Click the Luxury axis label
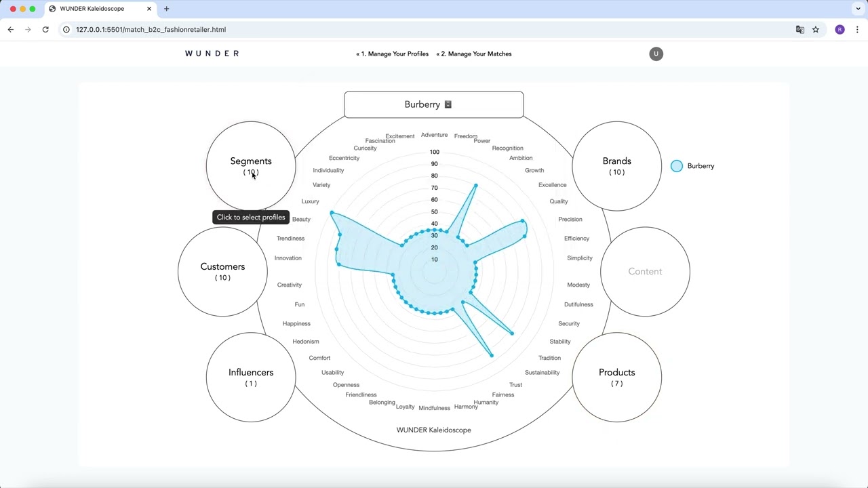Screen dimensions: 868x488 (x=310, y=201)
